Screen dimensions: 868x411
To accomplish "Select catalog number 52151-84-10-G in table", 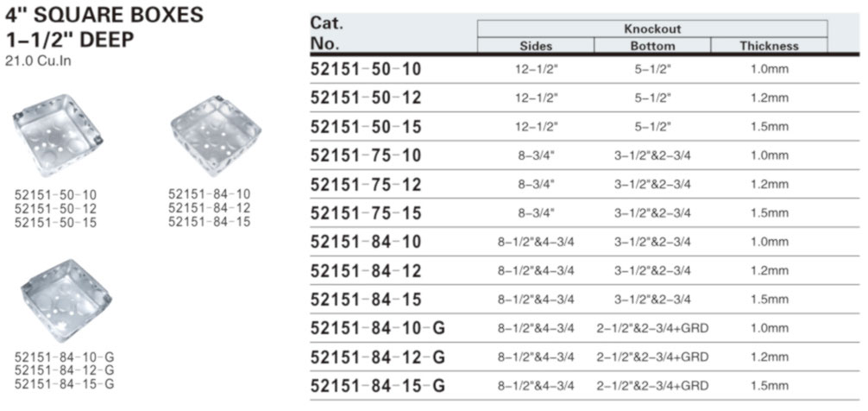I will [x=378, y=328].
